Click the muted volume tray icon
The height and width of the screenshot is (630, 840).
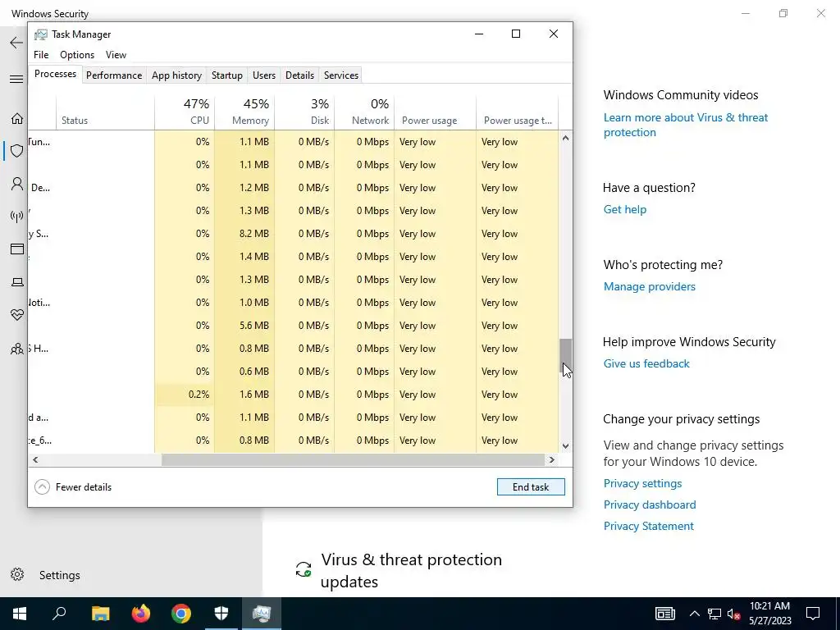(734, 614)
